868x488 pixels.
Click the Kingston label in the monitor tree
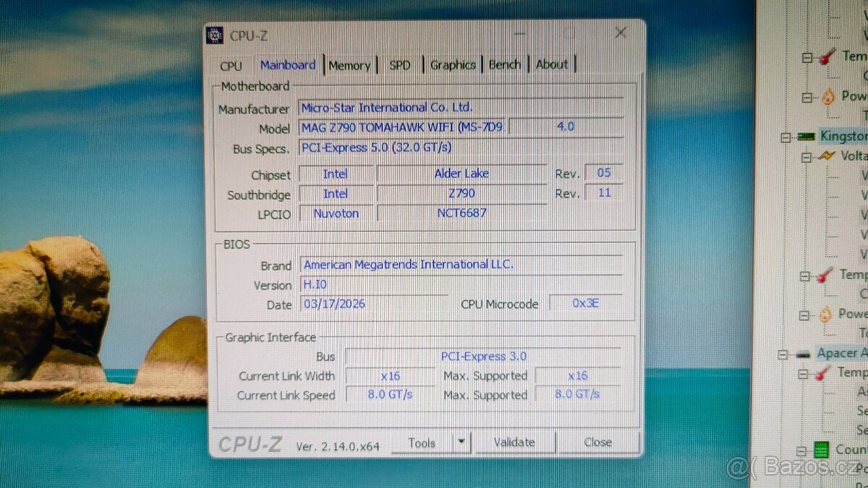point(843,136)
